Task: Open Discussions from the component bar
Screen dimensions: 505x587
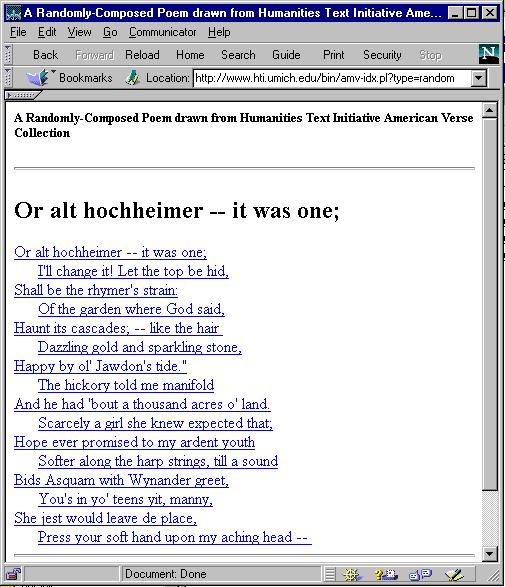Action: pos(420,574)
